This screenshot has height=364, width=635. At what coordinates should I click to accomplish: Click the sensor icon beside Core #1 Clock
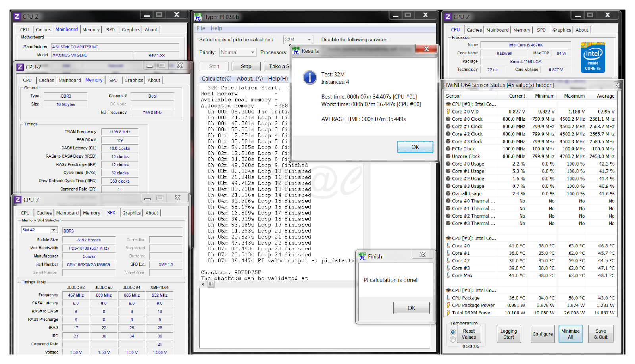click(x=448, y=127)
